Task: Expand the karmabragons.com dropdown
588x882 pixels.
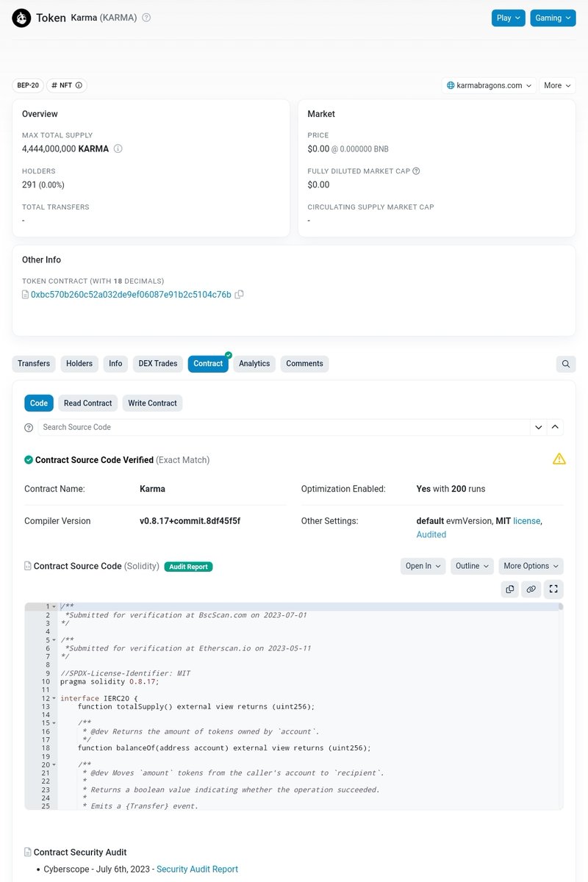Action: (x=490, y=85)
